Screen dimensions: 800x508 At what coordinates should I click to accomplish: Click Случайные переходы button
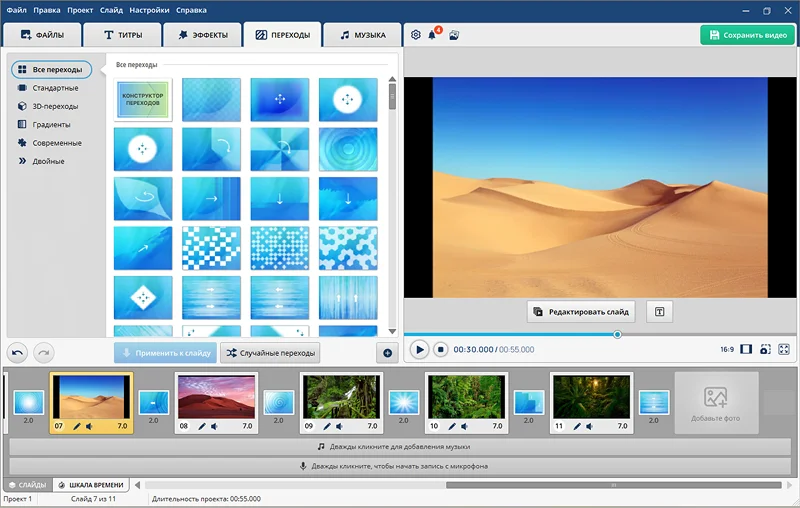click(270, 353)
